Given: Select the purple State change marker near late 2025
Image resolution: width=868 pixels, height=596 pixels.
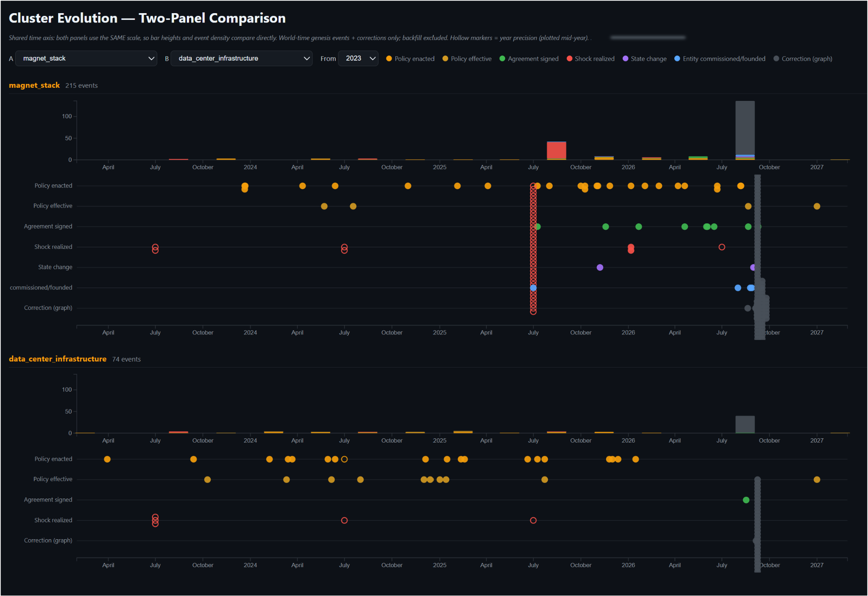Looking at the screenshot, I should coord(600,267).
